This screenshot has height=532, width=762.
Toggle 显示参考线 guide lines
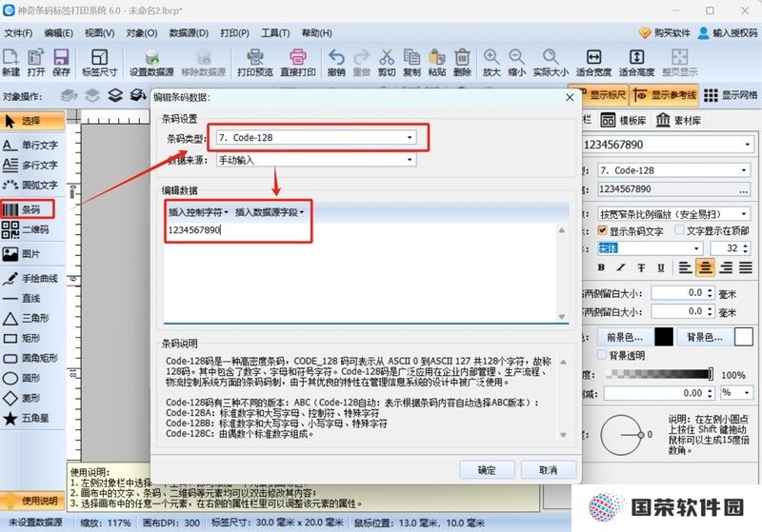pyautogui.click(x=665, y=95)
